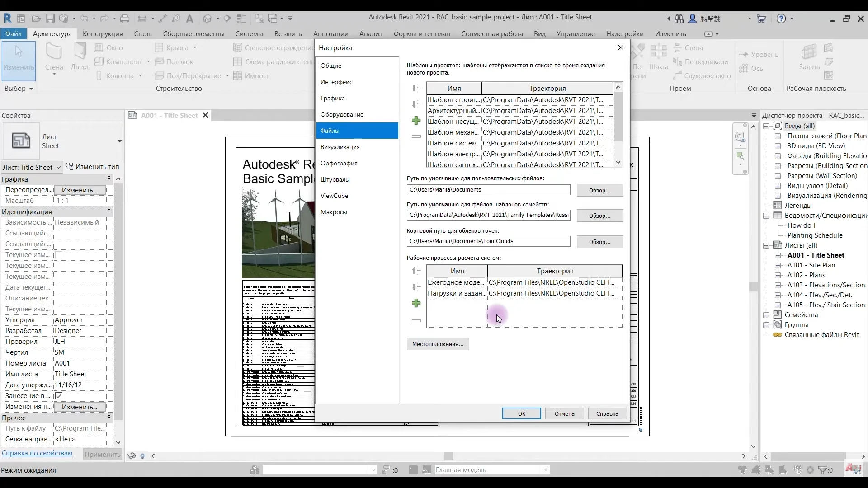The width and height of the screenshot is (868, 488).
Task: Click the 'Местоположения...' button
Action: click(x=438, y=344)
